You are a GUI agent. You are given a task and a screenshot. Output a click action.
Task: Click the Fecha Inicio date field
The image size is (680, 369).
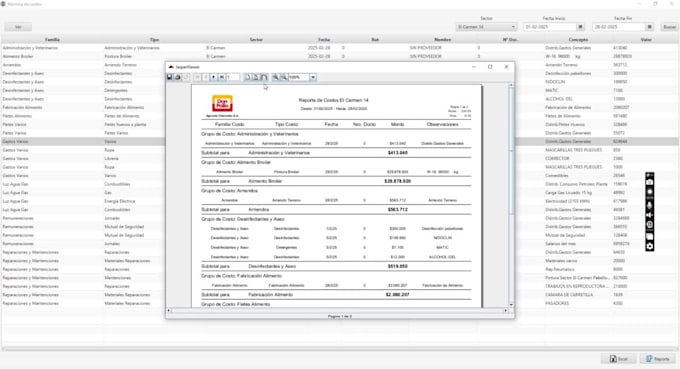(549, 27)
